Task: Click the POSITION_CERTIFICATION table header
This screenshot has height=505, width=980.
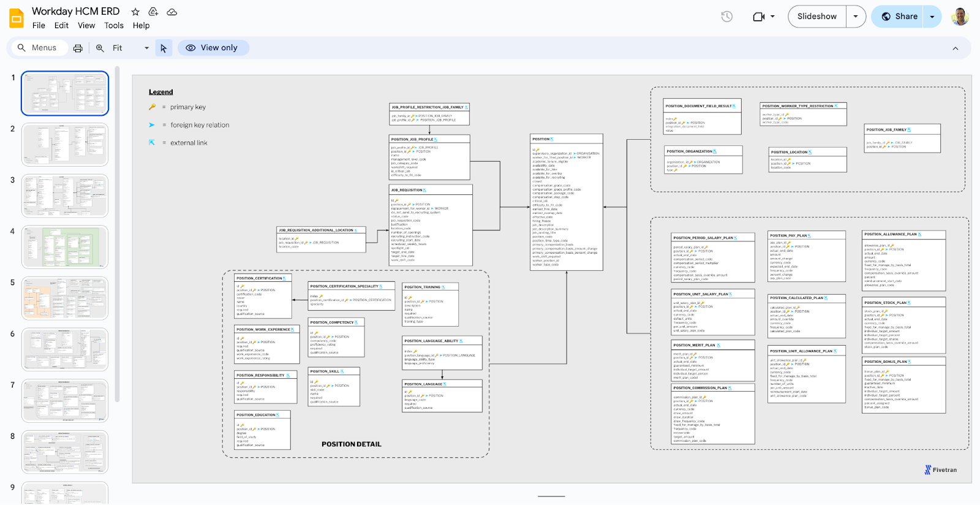Action: [x=263, y=278]
